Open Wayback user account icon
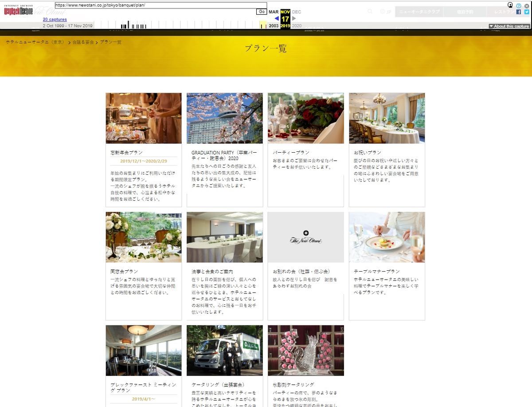This screenshot has width=532, height=407. [x=510, y=5]
